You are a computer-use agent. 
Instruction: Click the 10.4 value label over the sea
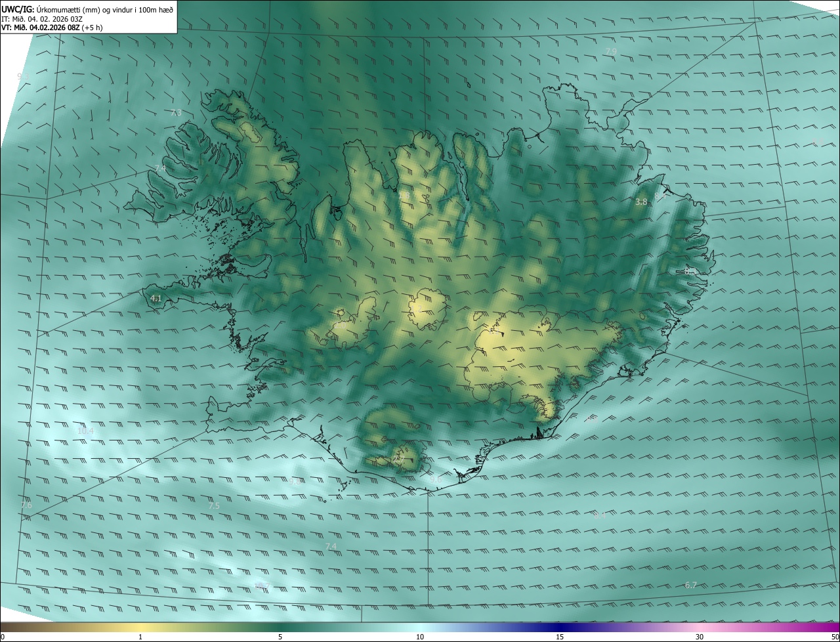85,431
